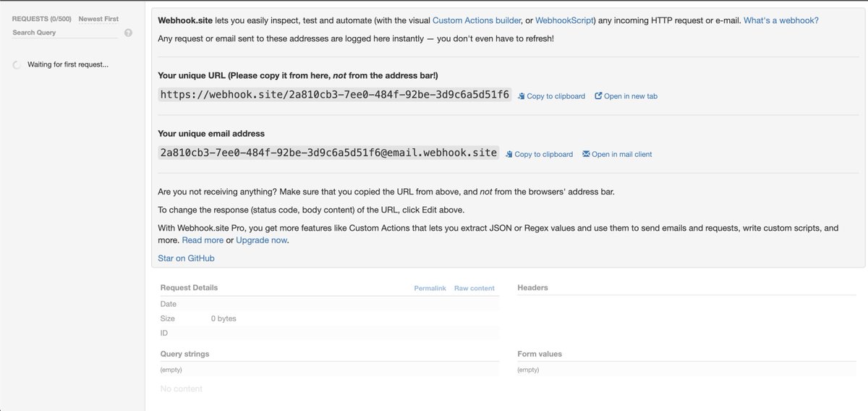Click Waiting for first request status text
Screen dimensions: 868x411
coord(68,64)
